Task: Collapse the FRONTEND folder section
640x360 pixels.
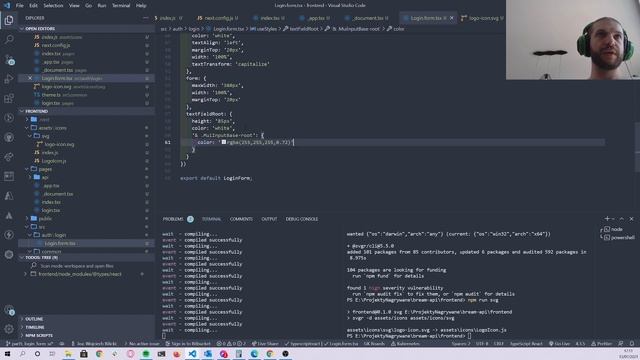Action: click(86, 111)
